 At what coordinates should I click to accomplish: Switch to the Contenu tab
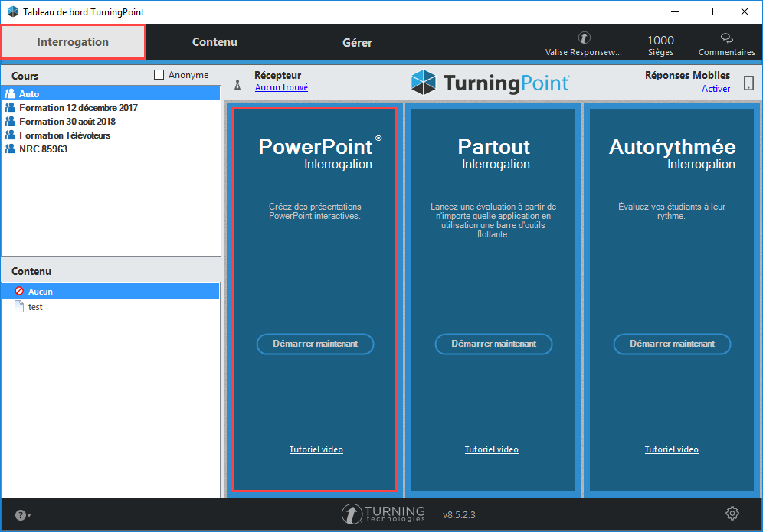click(214, 42)
